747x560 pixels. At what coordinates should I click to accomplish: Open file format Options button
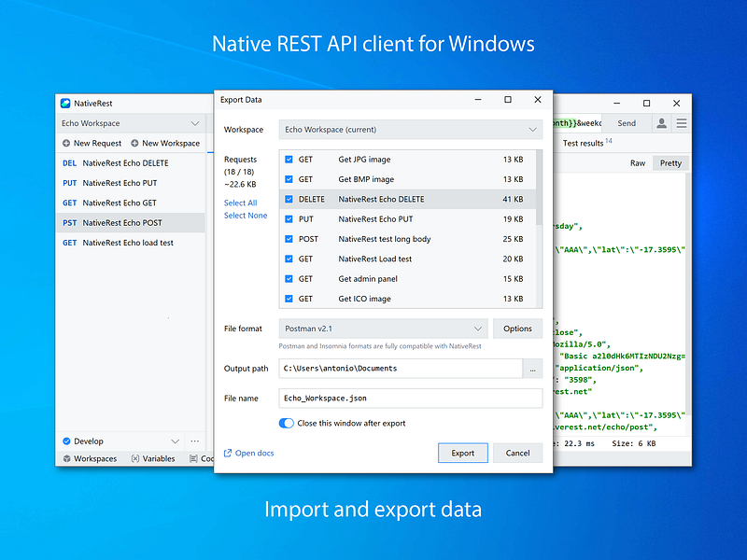[x=517, y=329]
